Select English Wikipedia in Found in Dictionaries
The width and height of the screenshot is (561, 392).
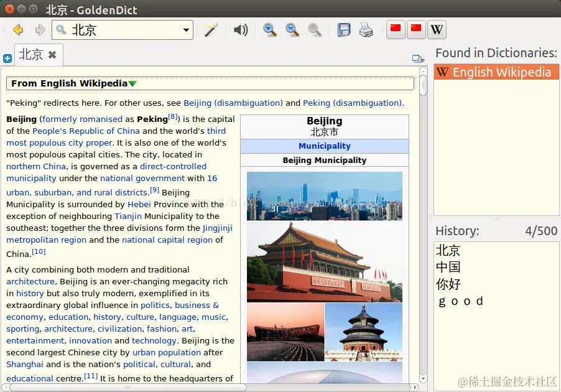[x=496, y=72]
